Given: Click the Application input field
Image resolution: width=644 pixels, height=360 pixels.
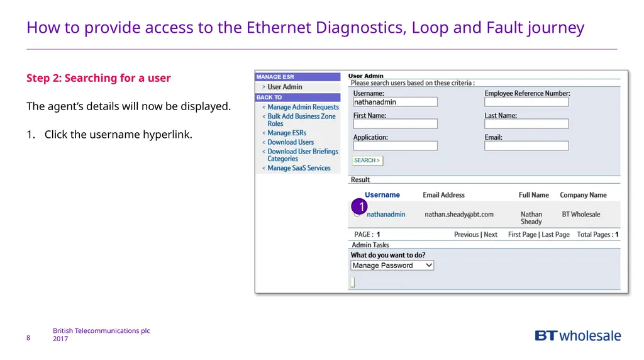Looking at the screenshot, I should [x=395, y=145].
